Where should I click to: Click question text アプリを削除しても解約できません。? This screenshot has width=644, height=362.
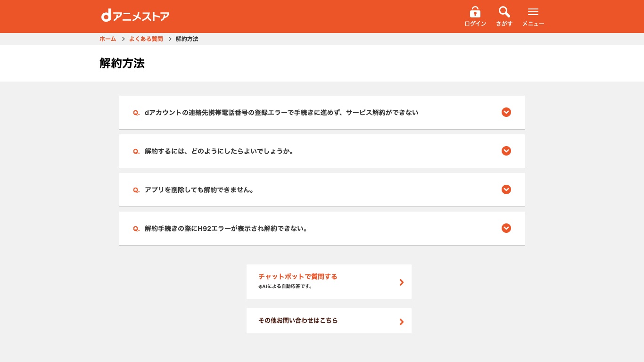pos(199,190)
